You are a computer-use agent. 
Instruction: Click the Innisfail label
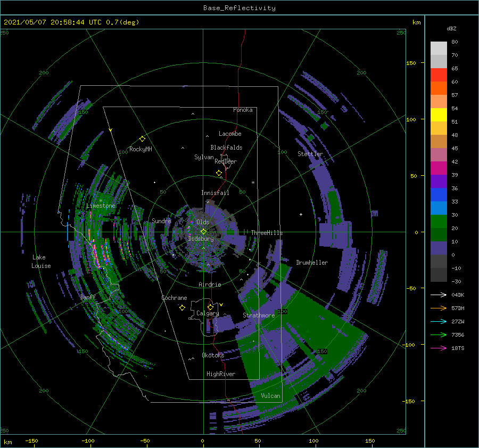[x=215, y=193]
